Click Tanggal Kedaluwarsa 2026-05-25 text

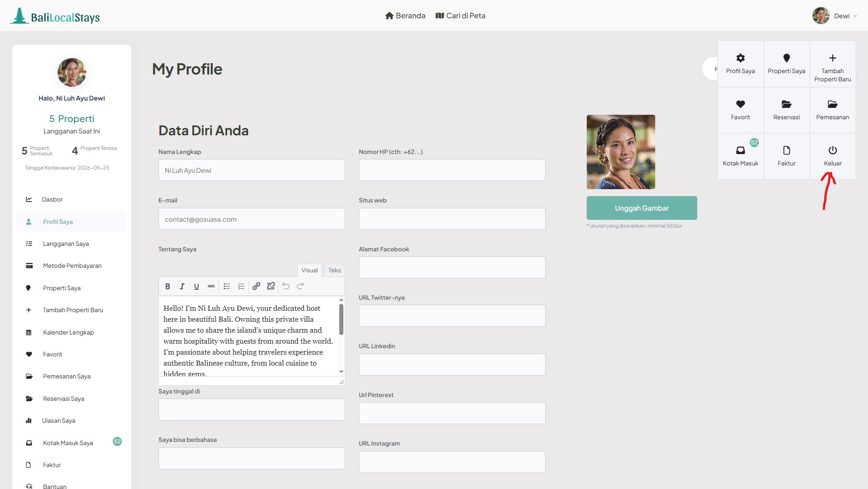point(67,168)
